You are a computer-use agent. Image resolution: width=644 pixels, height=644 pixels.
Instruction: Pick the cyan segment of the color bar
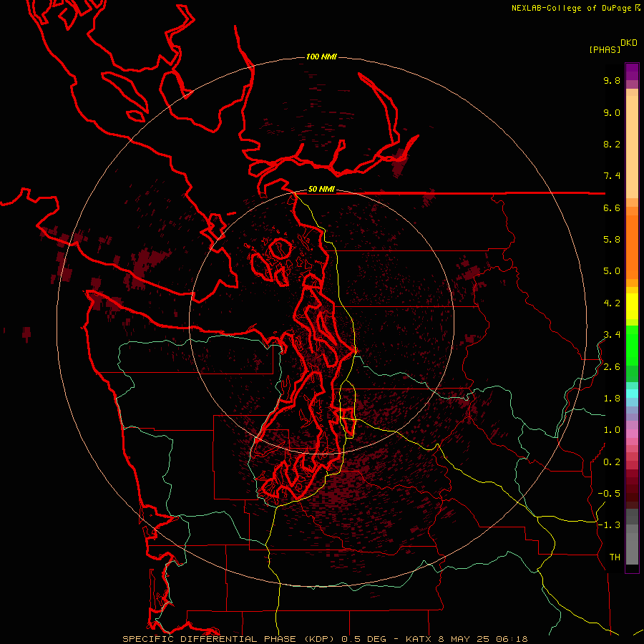pos(632,394)
